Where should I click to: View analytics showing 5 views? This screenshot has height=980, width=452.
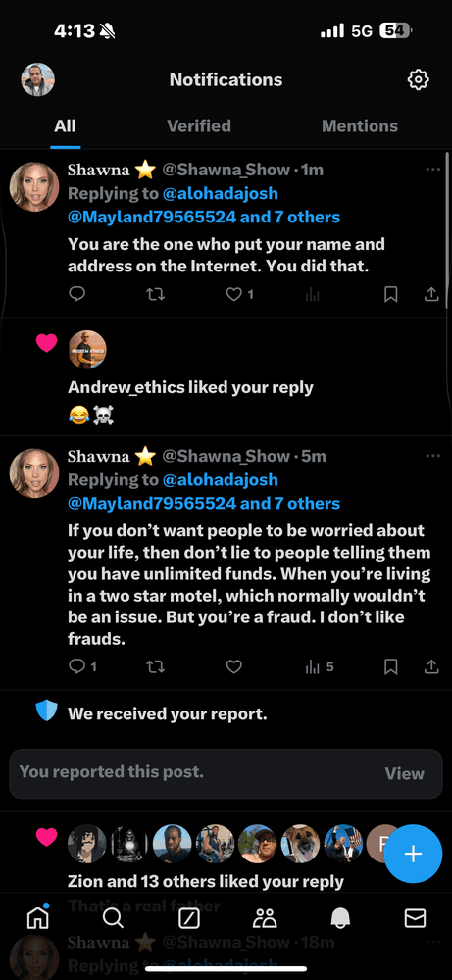[x=320, y=666]
